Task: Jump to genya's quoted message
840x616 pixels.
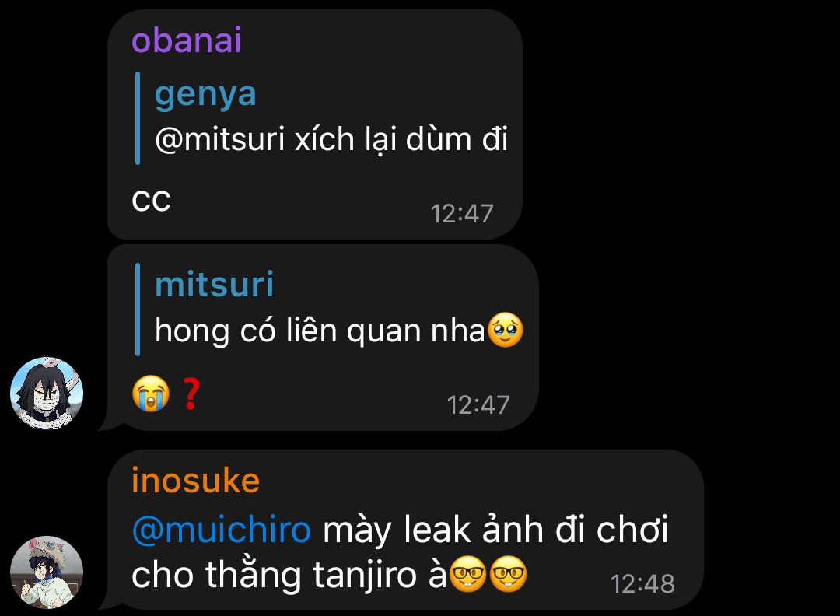Action: pos(321,118)
